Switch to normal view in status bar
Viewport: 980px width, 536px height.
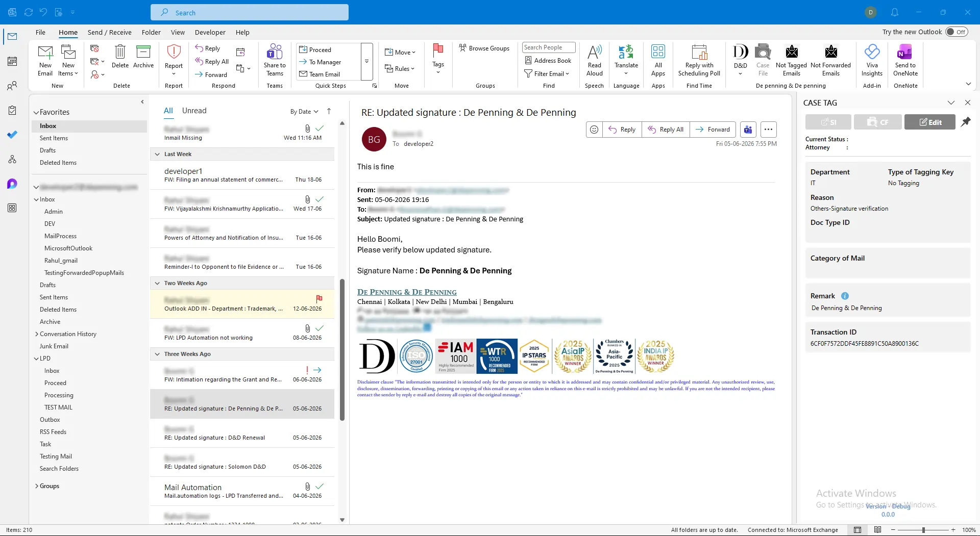pyautogui.click(x=857, y=530)
